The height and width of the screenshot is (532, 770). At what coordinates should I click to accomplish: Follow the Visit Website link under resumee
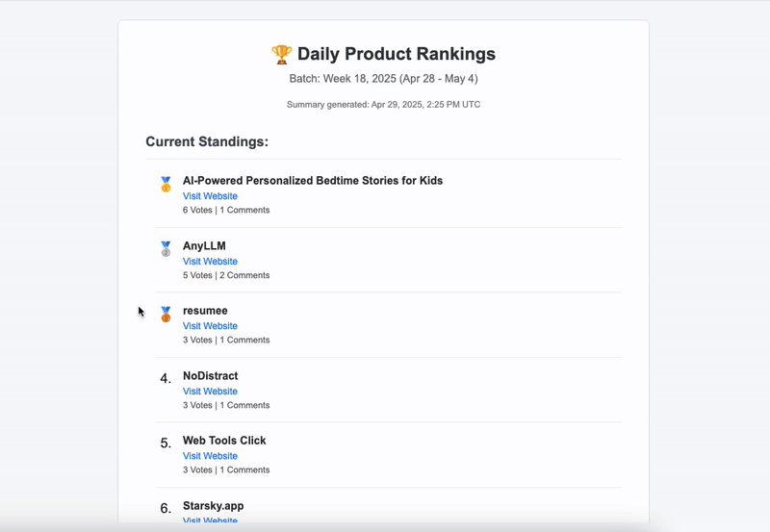(x=210, y=326)
